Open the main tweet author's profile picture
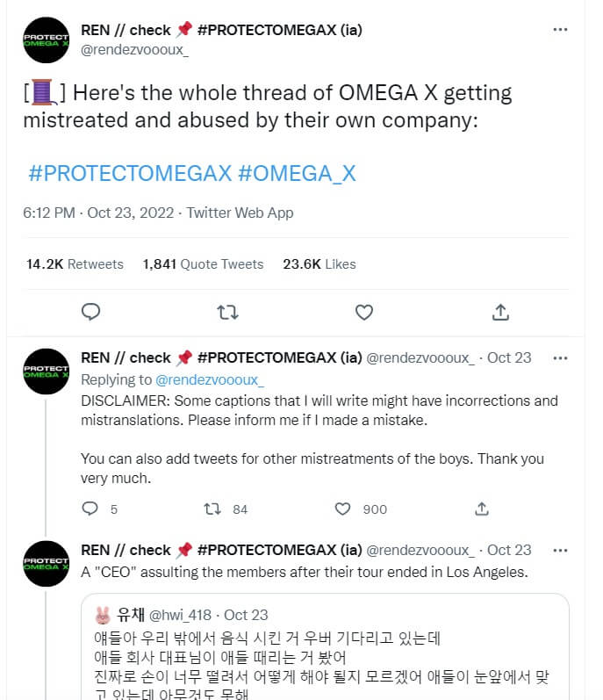 pyautogui.click(x=47, y=40)
